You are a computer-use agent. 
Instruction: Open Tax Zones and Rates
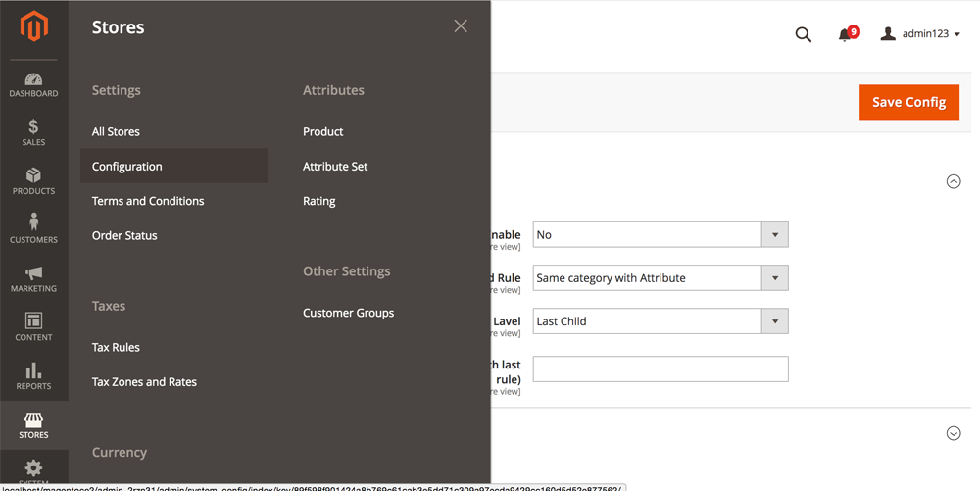pos(144,381)
